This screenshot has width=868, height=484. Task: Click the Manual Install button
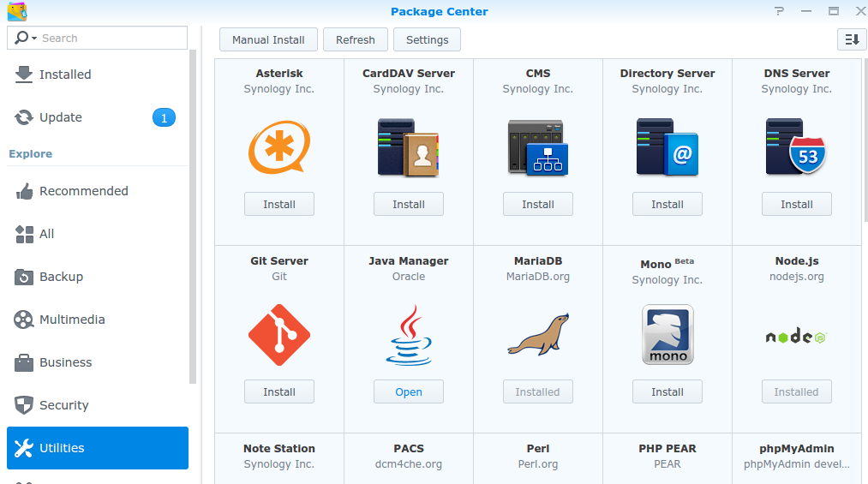click(x=268, y=39)
